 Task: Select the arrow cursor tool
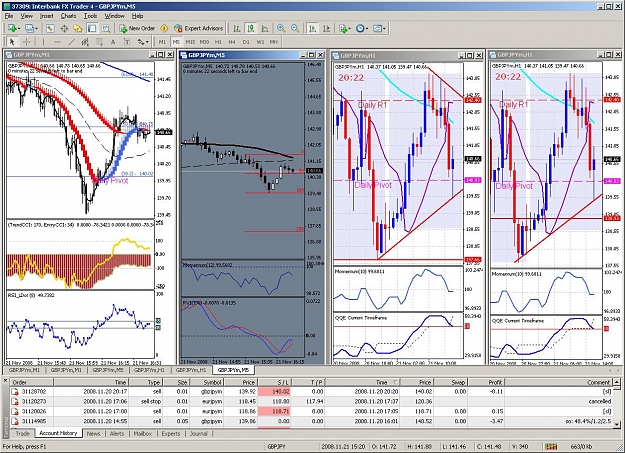12,41
